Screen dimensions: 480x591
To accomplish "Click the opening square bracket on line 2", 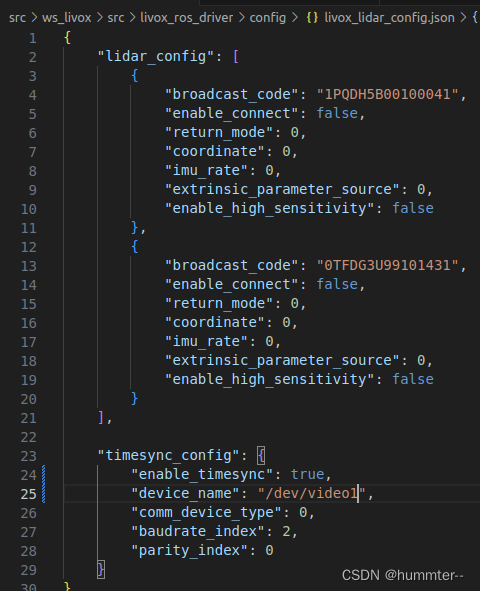I will coord(236,57).
